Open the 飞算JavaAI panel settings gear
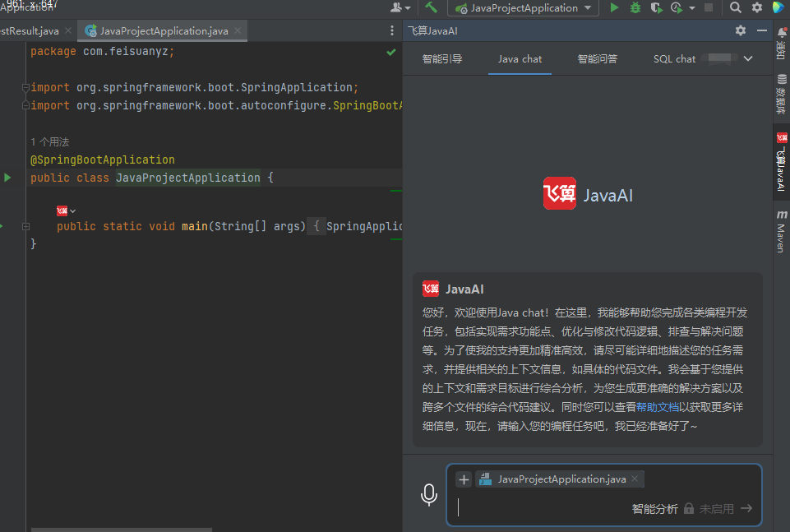 point(740,30)
